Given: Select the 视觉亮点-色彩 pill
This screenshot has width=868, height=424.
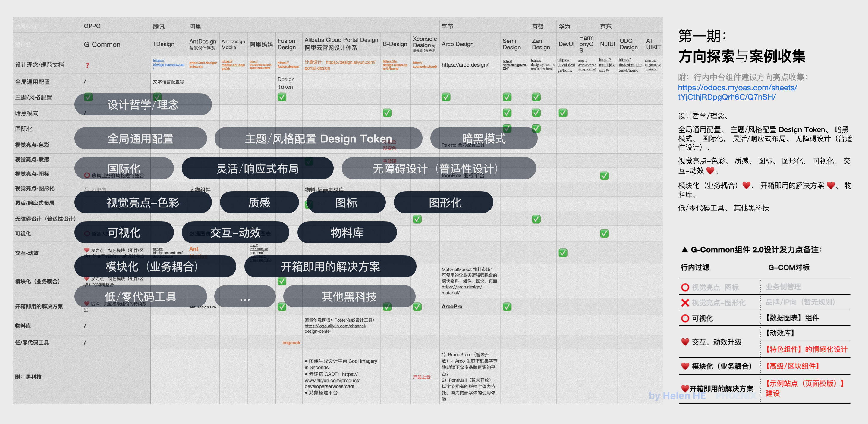Looking at the screenshot, I should [x=143, y=202].
